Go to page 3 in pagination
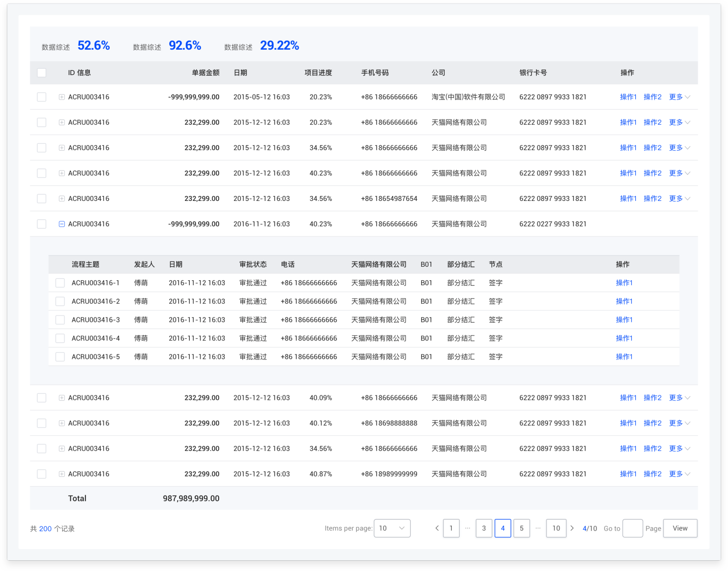The image size is (728, 571). coord(484,528)
